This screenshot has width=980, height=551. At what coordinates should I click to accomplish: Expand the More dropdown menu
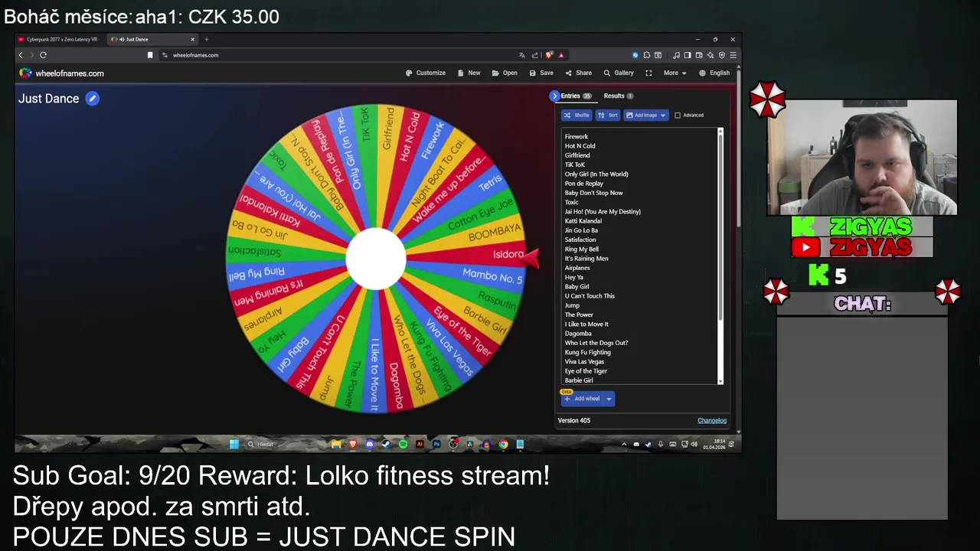(x=675, y=73)
